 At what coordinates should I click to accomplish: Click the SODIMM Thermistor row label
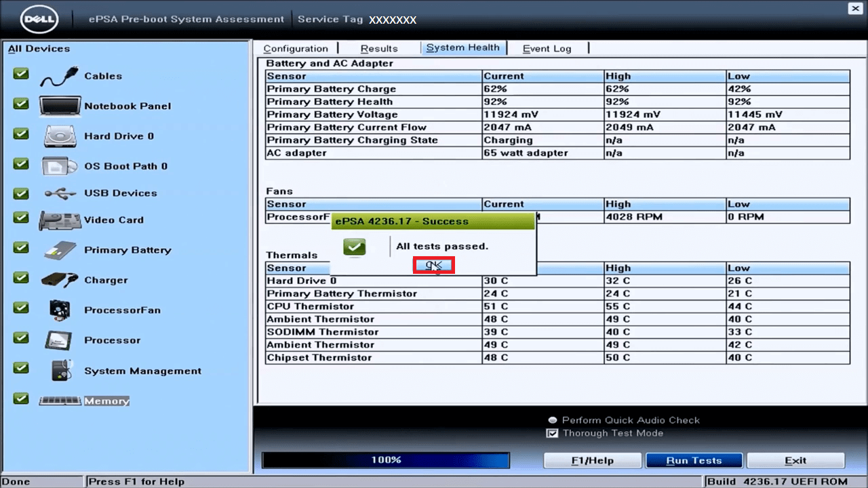pos(323,332)
